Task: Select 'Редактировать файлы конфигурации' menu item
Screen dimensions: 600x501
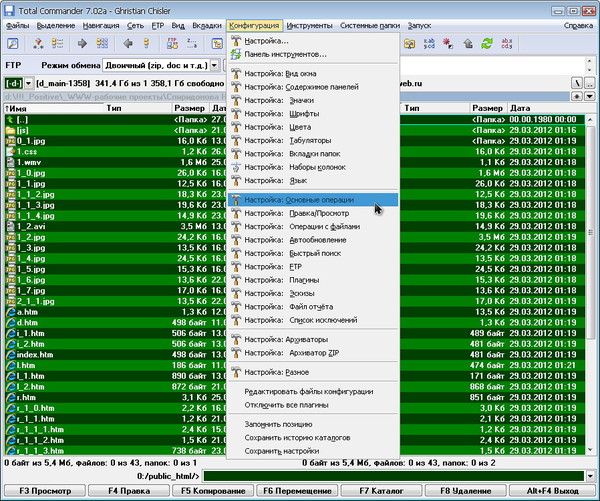Action: pyautogui.click(x=313, y=392)
